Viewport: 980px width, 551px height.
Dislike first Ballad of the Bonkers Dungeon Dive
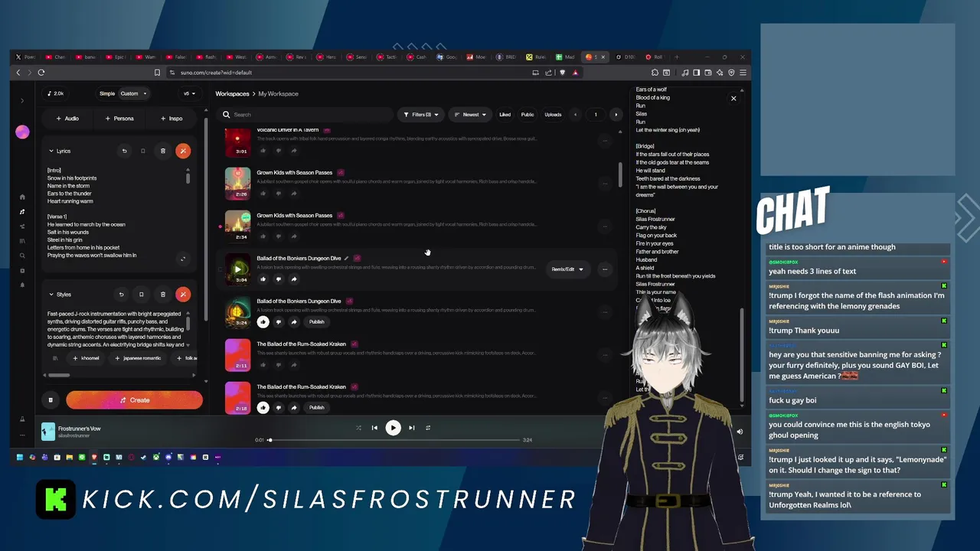pyautogui.click(x=278, y=279)
